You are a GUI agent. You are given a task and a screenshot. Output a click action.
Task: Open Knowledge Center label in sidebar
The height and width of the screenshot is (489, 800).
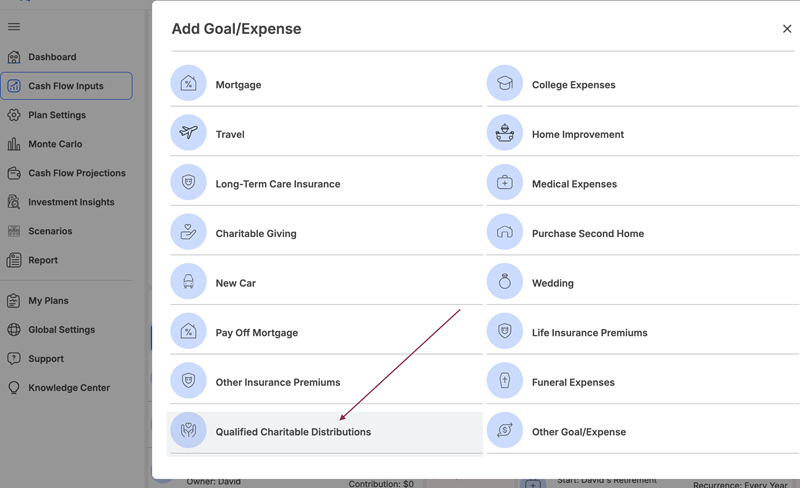click(69, 388)
